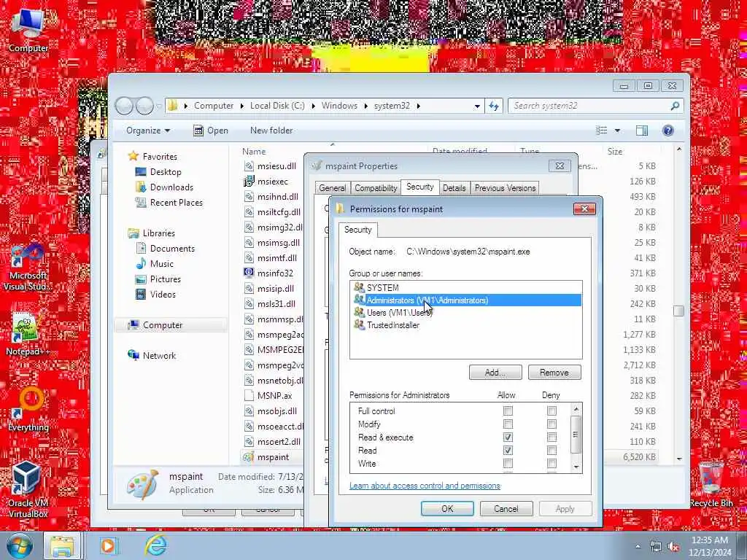Click the Explorer file list scrollbar thumb
747x560 pixels.
679,311
